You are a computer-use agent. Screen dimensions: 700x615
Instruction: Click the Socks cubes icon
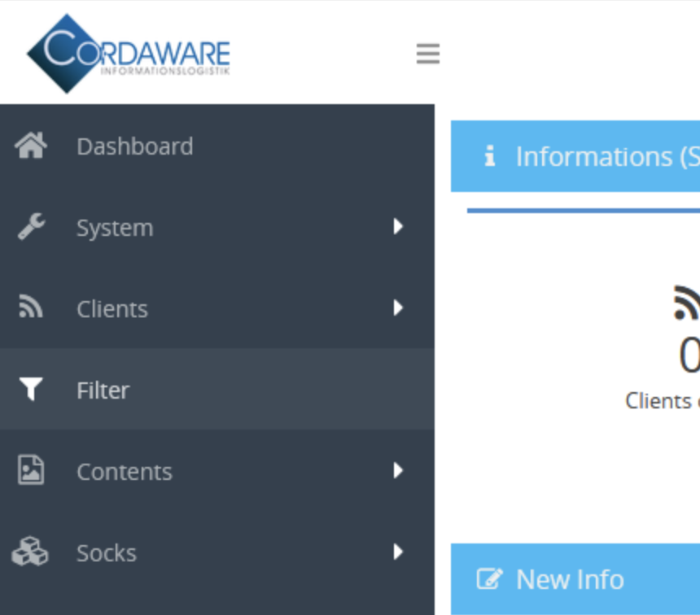pos(30,552)
